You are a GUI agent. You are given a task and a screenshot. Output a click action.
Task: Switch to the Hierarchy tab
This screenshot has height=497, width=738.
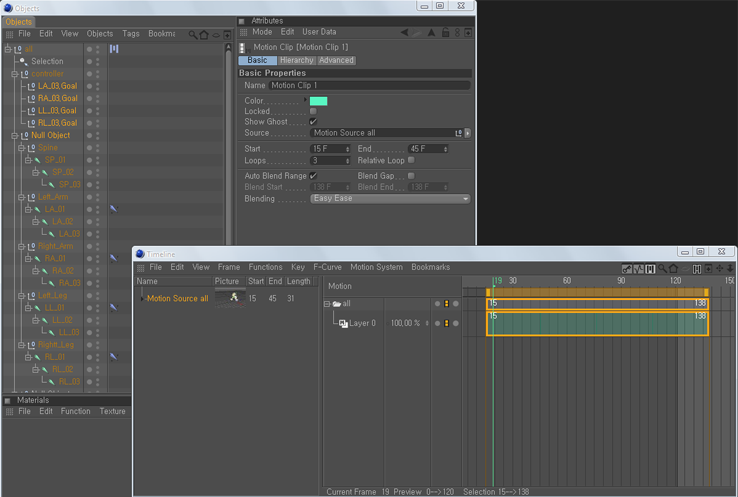(297, 60)
